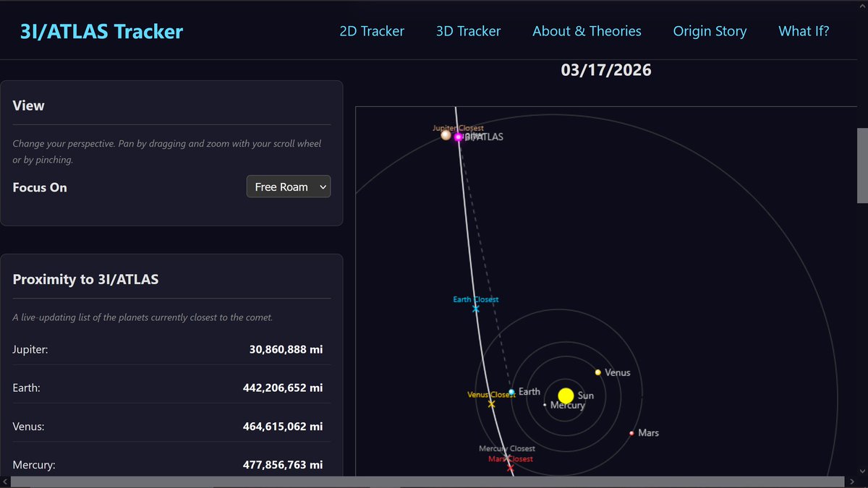Click the vertical page scrollbar thumb
This screenshot has height=488, width=868.
(x=862, y=166)
